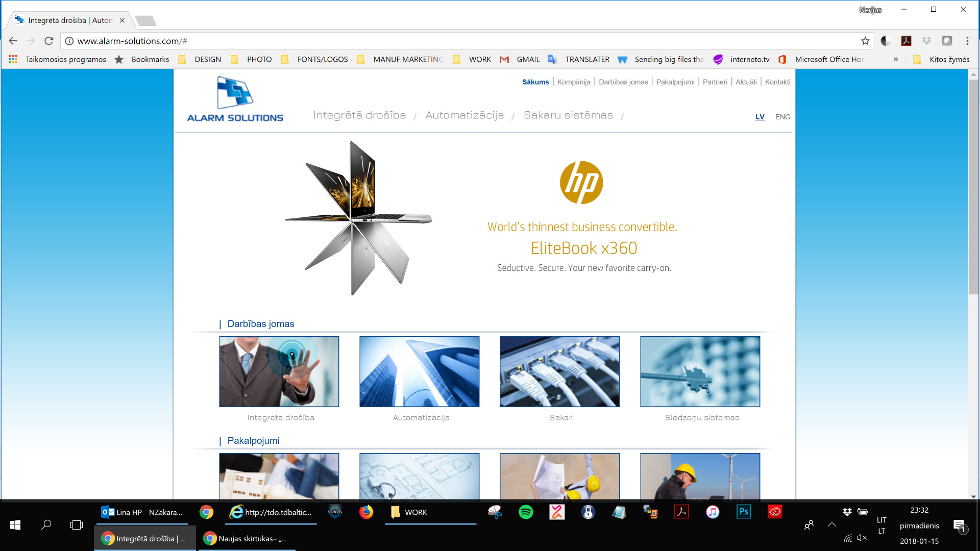Open the Internet Explorer tdo.tdbaltic taskbar window
The width and height of the screenshot is (980, 551).
coord(271,512)
